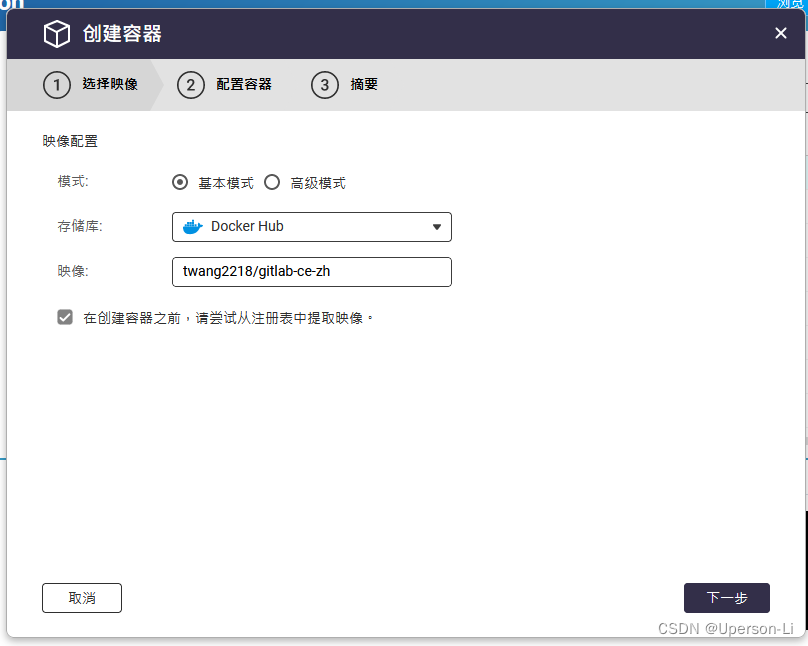The width and height of the screenshot is (808, 646).
Task: Select the 高级模式 radio button
Action: pos(272,182)
